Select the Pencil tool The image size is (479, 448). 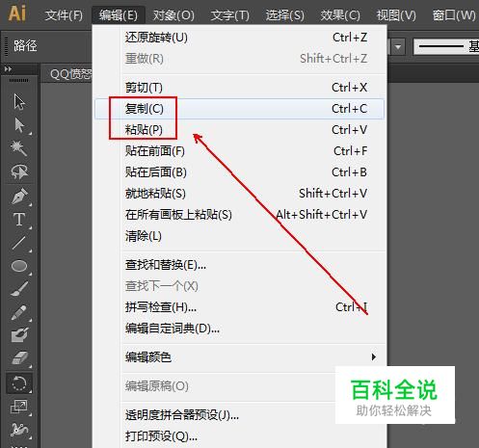point(18,312)
